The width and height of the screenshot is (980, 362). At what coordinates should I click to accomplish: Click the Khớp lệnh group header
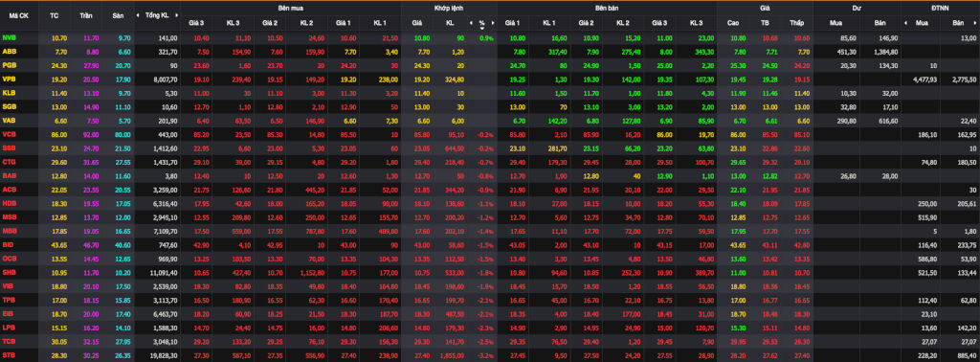(x=449, y=8)
